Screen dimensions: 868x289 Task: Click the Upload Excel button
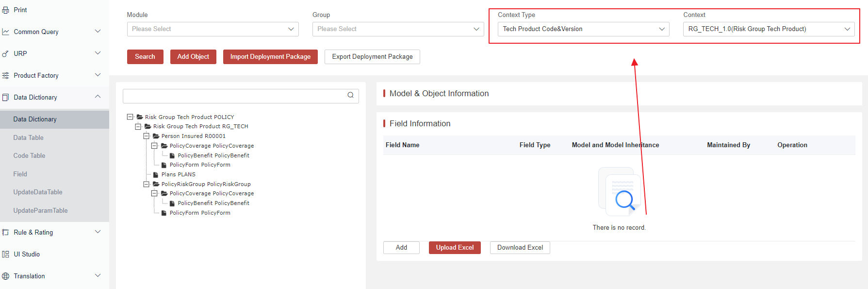tap(455, 248)
